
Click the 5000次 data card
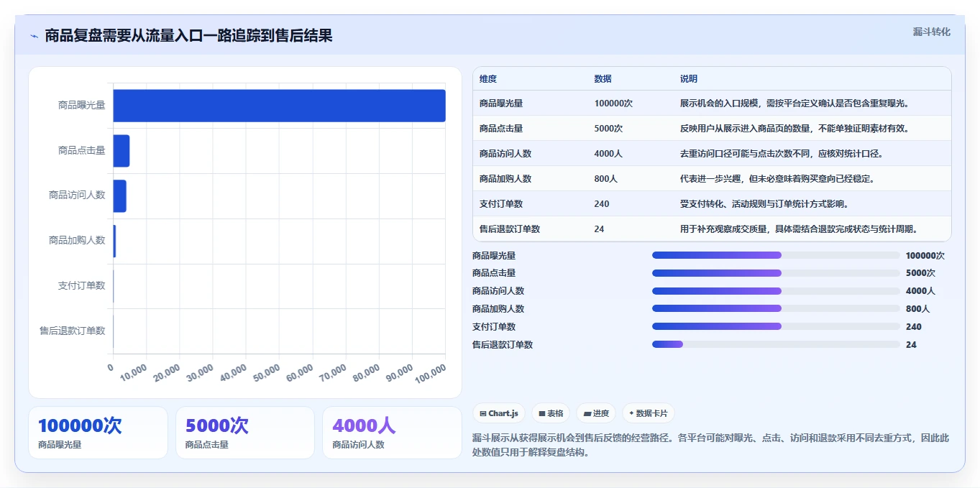coord(245,433)
